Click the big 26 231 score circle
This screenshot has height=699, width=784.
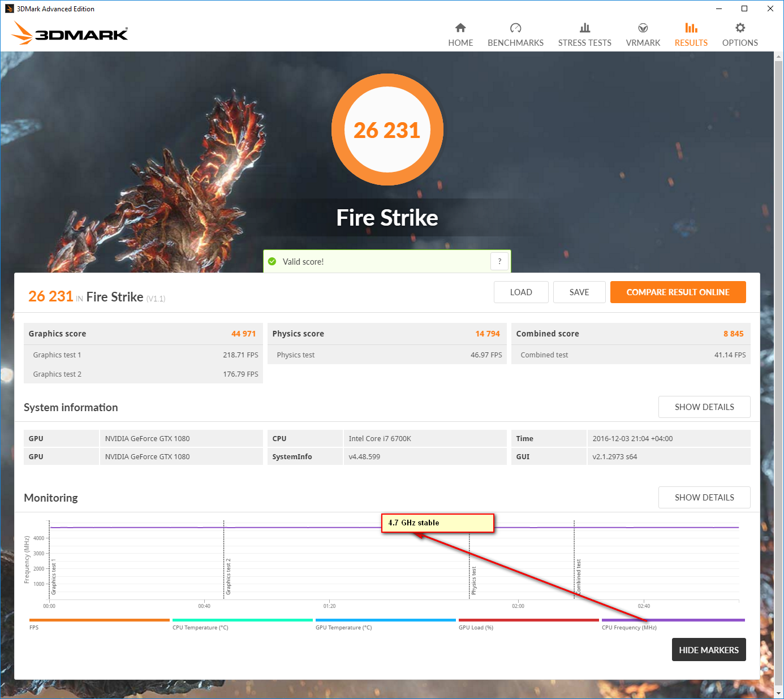pos(387,130)
